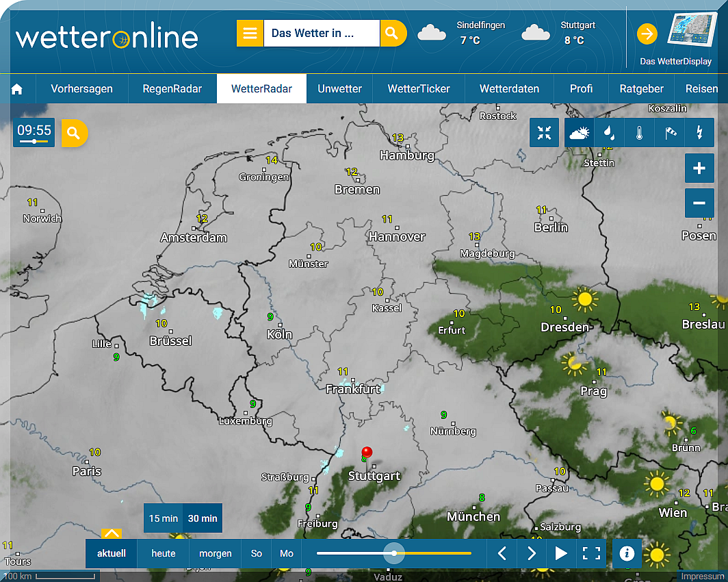Open the hamburger menu button

pos(250,33)
